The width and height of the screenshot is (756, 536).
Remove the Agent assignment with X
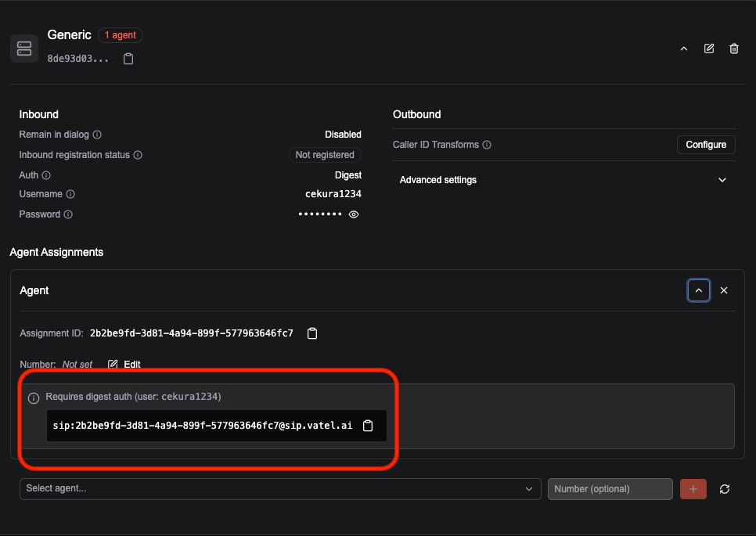click(724, 290)
